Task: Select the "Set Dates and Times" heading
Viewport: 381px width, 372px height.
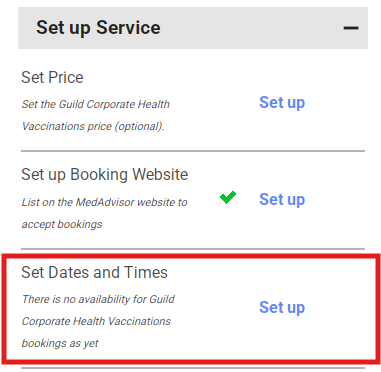Action: click(94, 272)
